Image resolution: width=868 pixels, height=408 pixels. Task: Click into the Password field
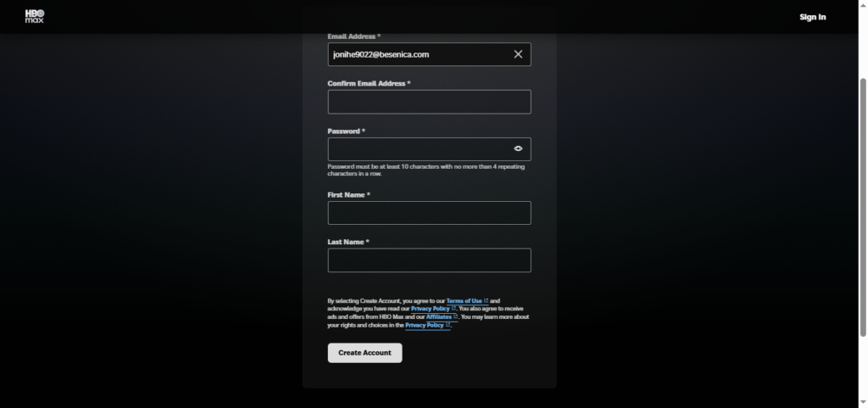click(429, 149)
